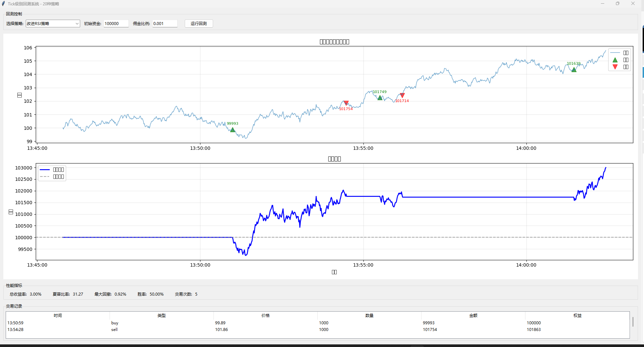Click into the 佣金比例 input field
Image resolution: width=644 pixels, height=347 pixels.
click(165, 24)
